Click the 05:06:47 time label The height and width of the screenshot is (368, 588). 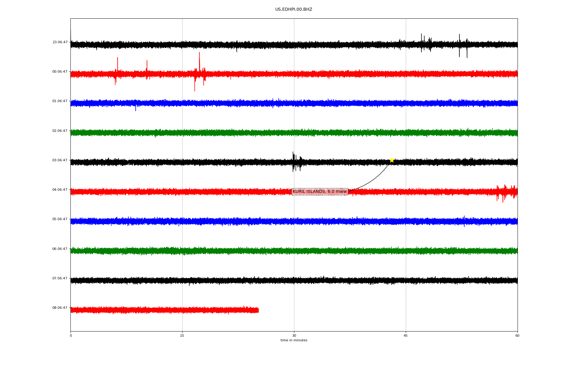point(60,219)
